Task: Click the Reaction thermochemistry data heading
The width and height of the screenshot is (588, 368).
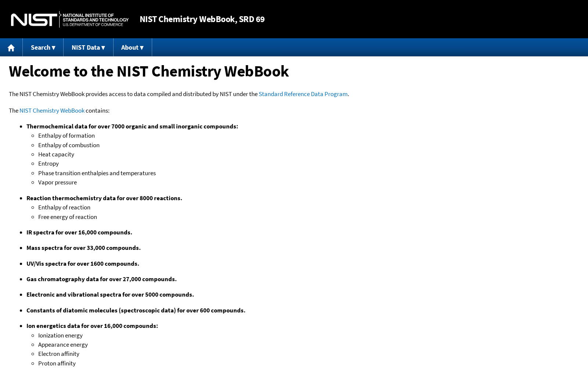Action: pos(104,198)
